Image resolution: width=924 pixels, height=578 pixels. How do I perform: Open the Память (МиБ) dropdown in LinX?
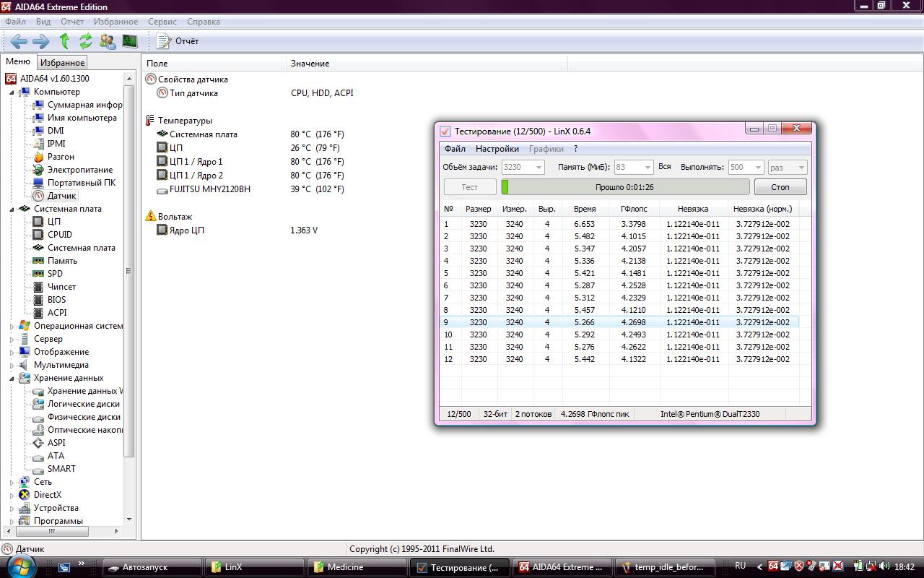[647, 167]
